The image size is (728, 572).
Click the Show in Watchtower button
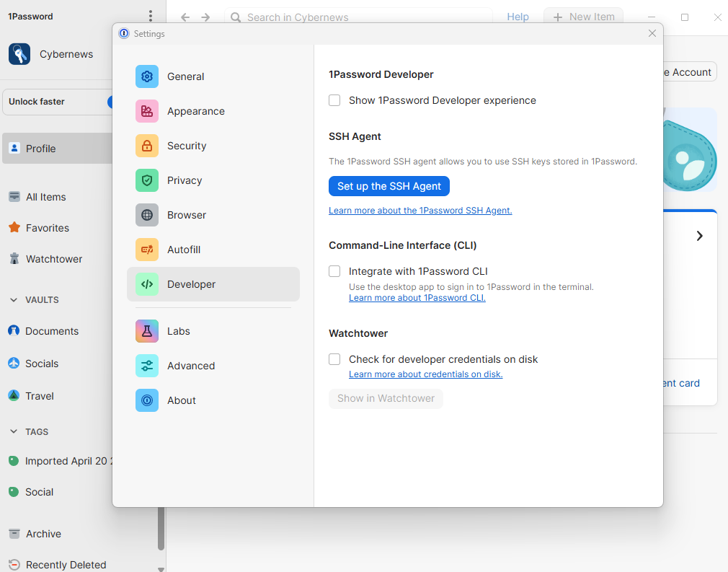tap(386, 399)
